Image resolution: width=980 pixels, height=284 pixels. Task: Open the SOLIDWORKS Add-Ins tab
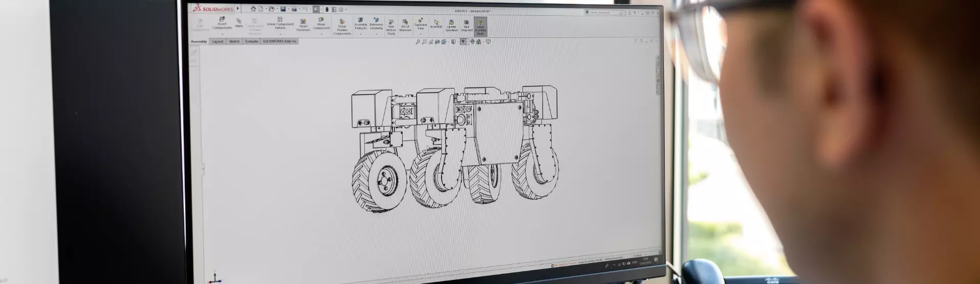280,41
